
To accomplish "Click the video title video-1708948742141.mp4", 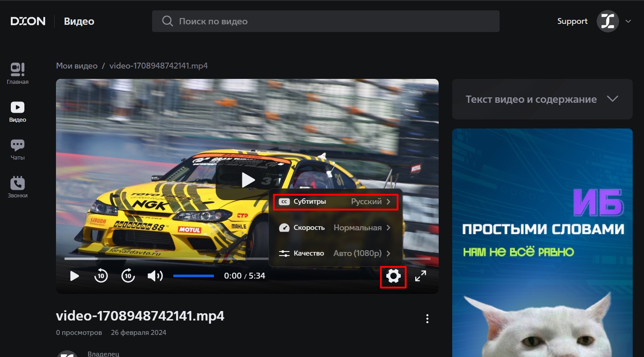I will (x=140, y=316).
